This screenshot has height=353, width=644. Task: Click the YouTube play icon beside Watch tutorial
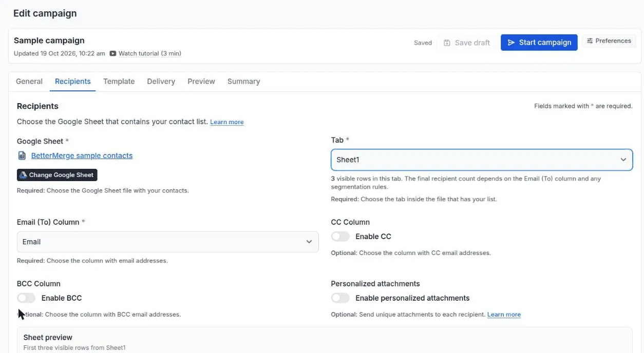[113, 53]
